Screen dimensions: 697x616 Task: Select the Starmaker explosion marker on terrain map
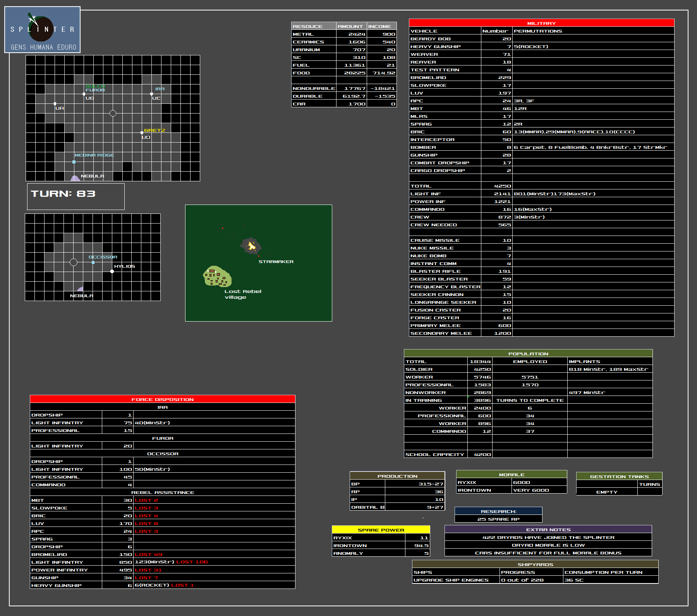(x=251, y=245)
